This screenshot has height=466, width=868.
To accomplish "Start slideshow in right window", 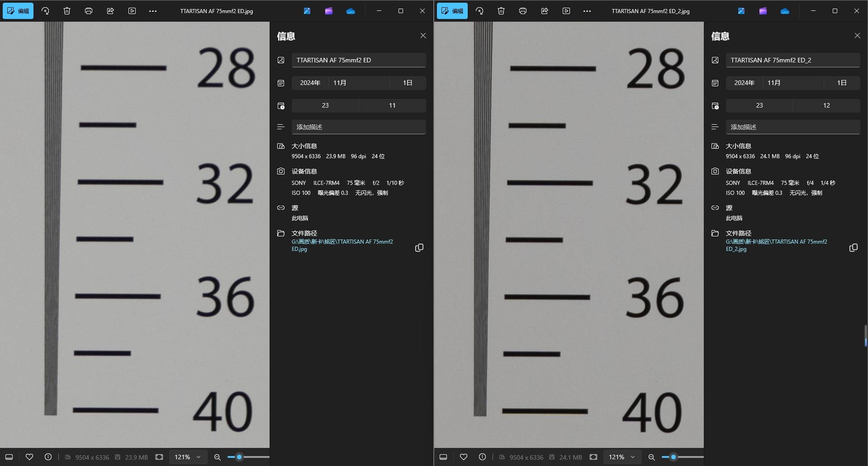I will click(566, 11).
